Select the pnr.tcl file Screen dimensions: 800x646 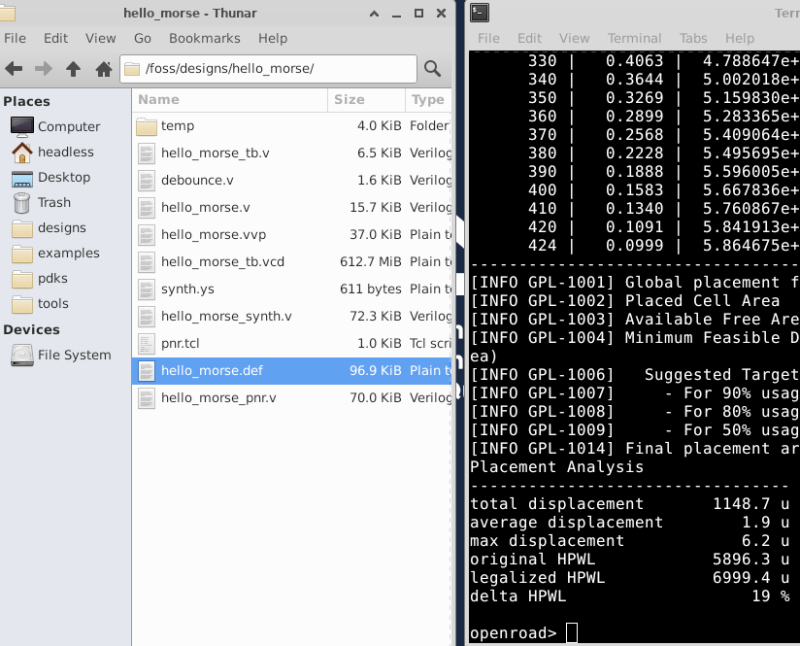pyautogui.click(x=183, y=343)
